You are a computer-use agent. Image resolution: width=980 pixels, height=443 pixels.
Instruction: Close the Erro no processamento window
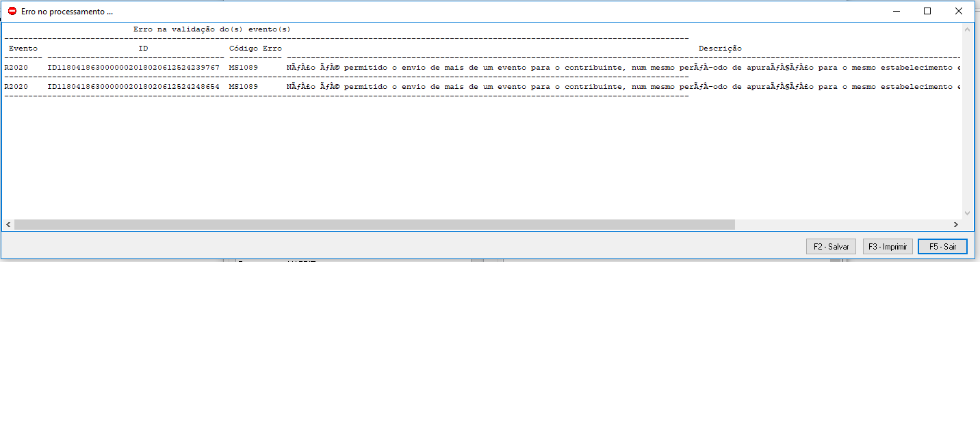point(959,11)
